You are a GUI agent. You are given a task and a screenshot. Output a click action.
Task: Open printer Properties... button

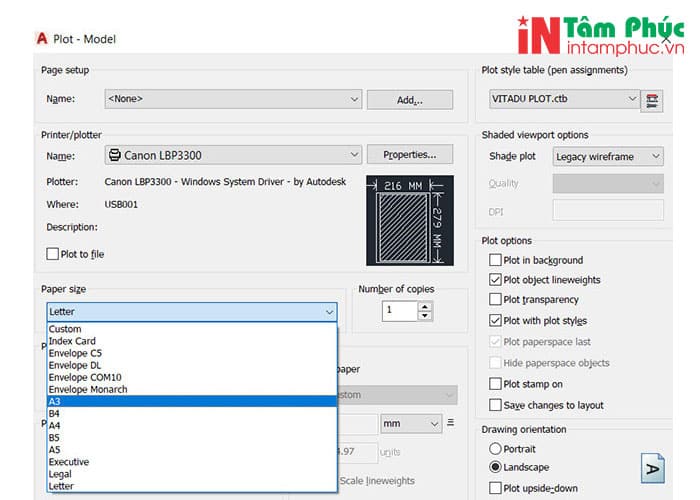point(409,155)
